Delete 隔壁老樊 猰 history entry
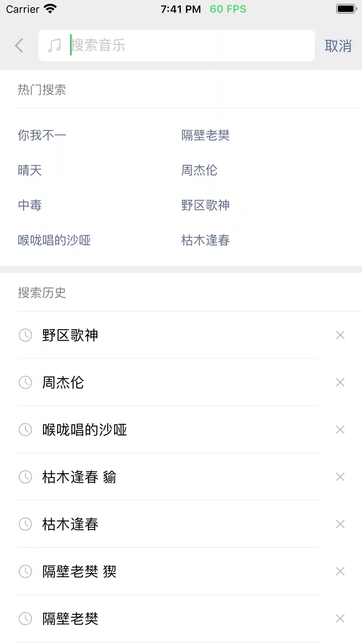362x644 pixels. tap(340, 571)
